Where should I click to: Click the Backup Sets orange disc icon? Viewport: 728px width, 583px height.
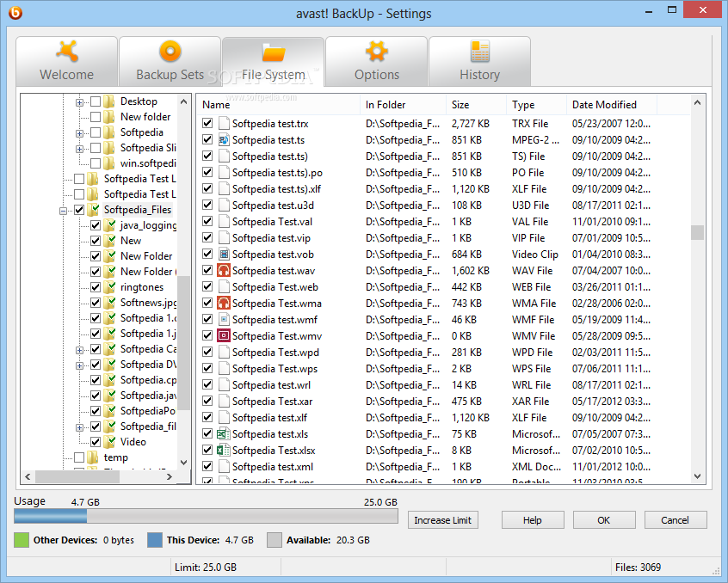[170, 51]
